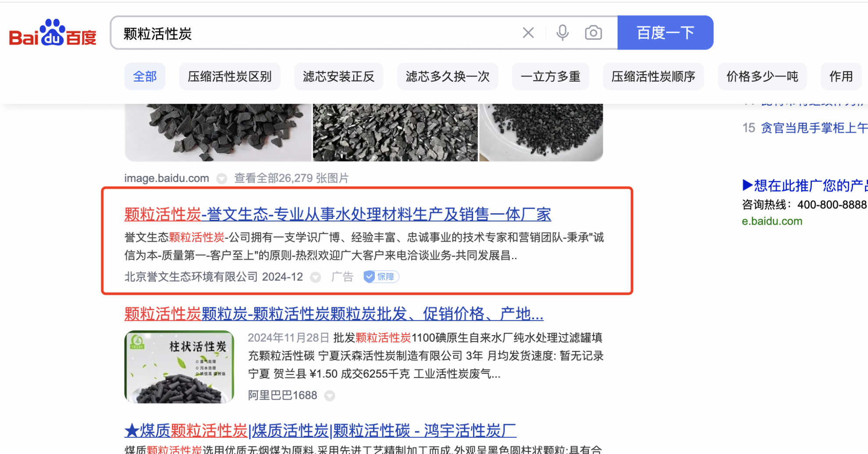
Task: Open hot search item 15 贪官当甩手掌柜
Action: click(x=805, y=128)
